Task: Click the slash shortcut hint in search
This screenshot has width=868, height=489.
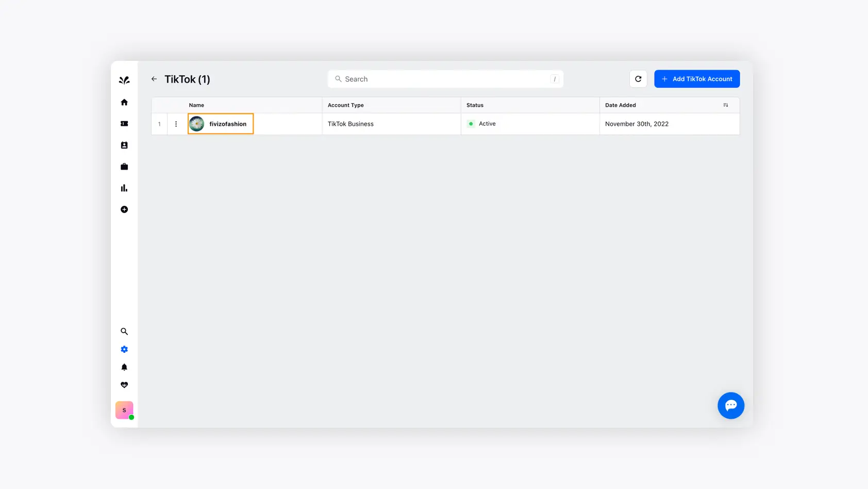Action: (555, 79)
